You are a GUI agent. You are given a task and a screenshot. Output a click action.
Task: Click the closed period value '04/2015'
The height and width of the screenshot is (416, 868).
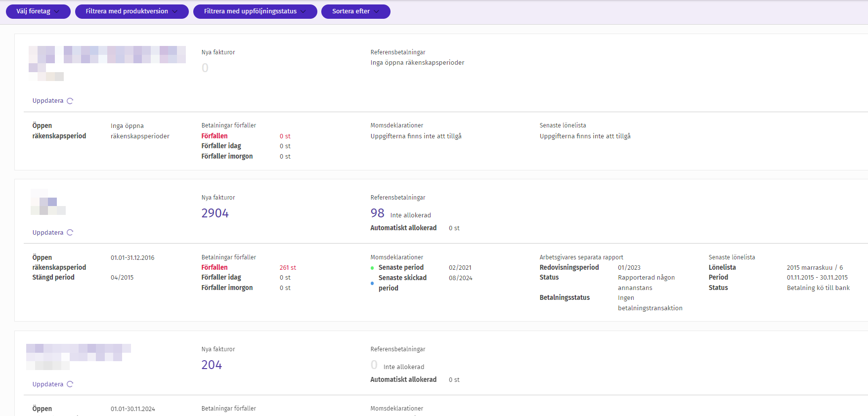coord(122,278)
